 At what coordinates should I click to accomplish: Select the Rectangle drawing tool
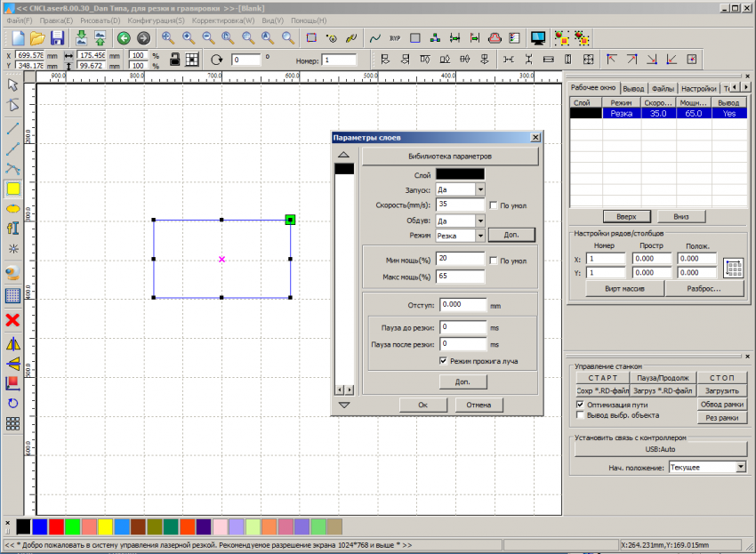tap(13, 188)
